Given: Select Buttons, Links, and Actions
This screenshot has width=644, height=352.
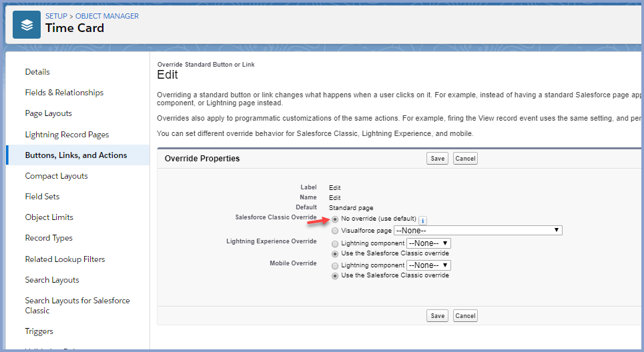Looking at the screenshot, I should click(x=76, y=155).
